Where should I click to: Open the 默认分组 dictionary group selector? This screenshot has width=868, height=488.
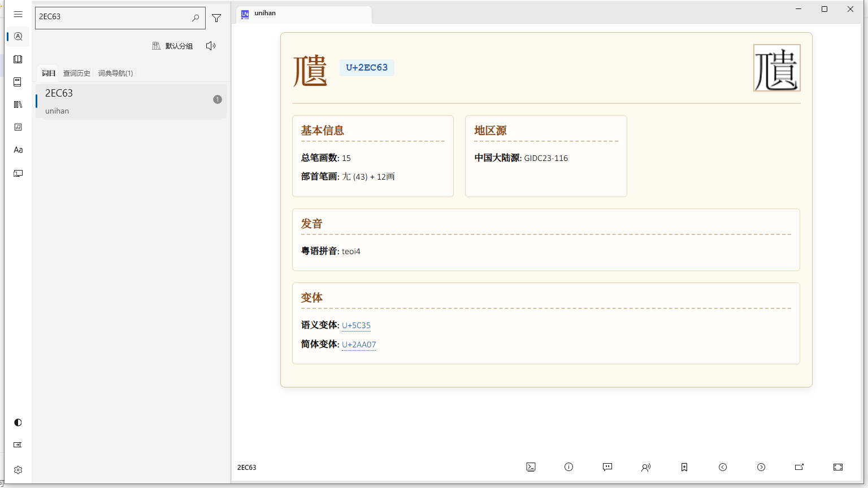tap(173, 46)
